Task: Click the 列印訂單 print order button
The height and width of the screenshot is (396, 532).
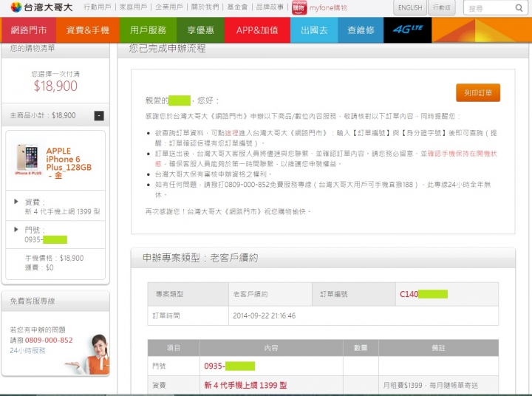Action: [478, 92]
